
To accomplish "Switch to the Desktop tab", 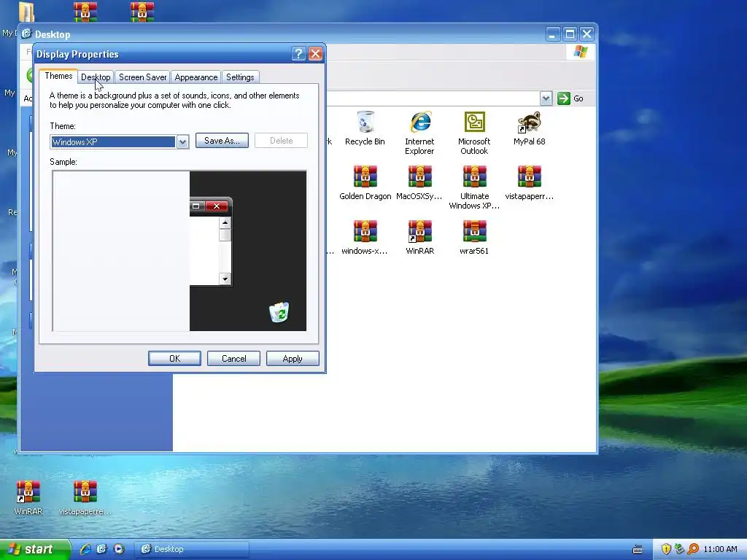I will (96, 77).
